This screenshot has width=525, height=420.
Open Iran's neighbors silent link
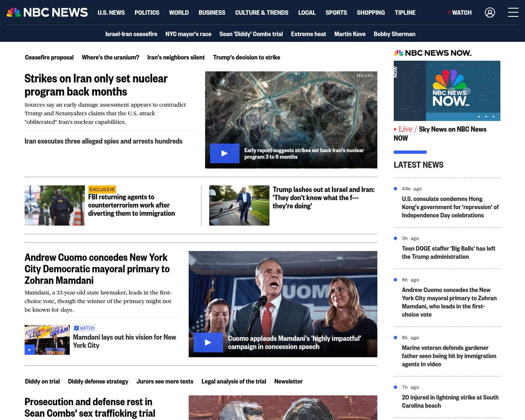point(176,57)
